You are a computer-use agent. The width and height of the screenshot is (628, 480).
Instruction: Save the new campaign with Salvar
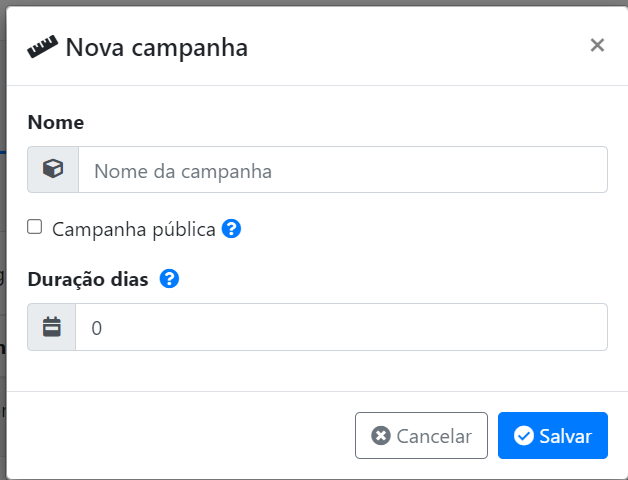(553, 436)
